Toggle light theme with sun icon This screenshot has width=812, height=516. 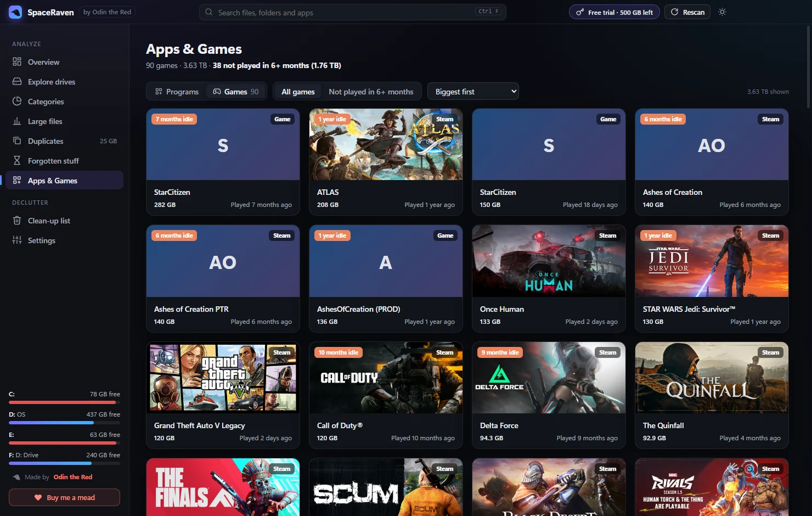[722, 12]
